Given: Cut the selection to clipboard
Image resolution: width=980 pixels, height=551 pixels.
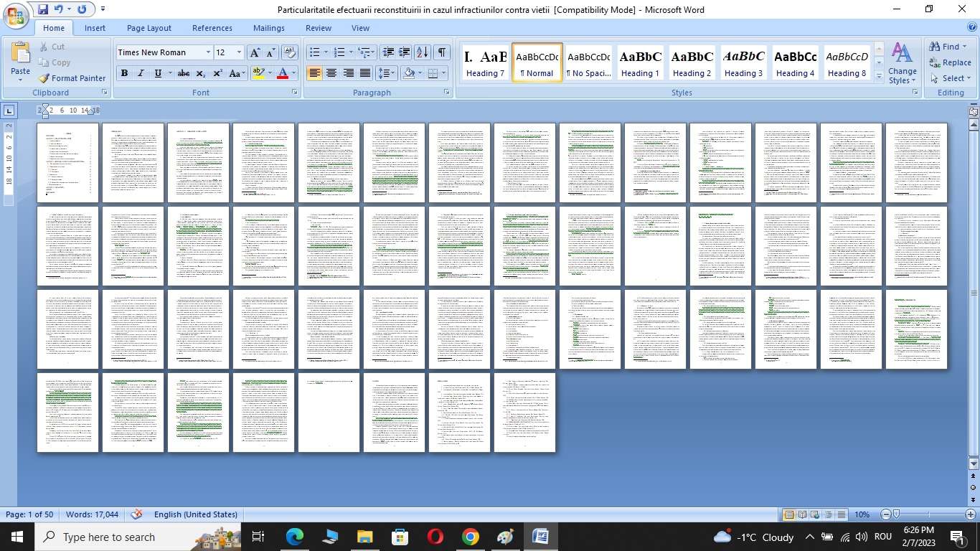Looking at the screenshot, I should [51, 47].
